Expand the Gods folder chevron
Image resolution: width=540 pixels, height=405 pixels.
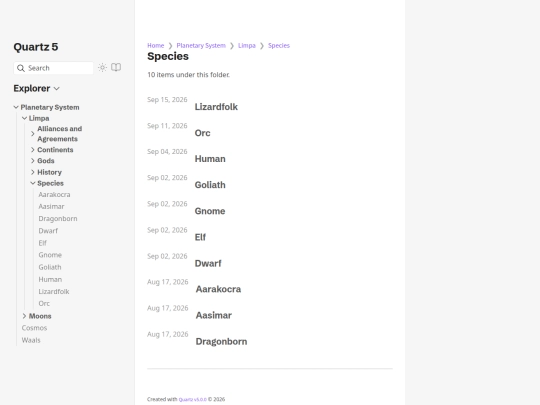[x=33, y=161]
